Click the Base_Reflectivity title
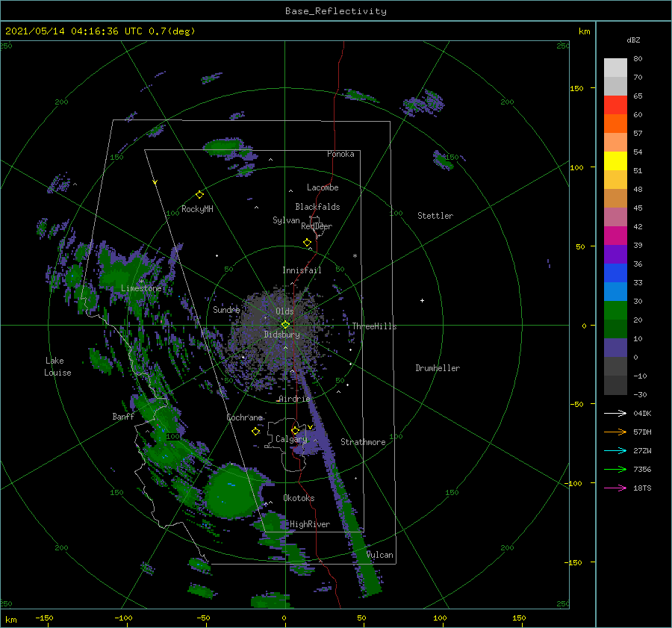672x628 pixels. pyautogui.click(x=336, y=11)
